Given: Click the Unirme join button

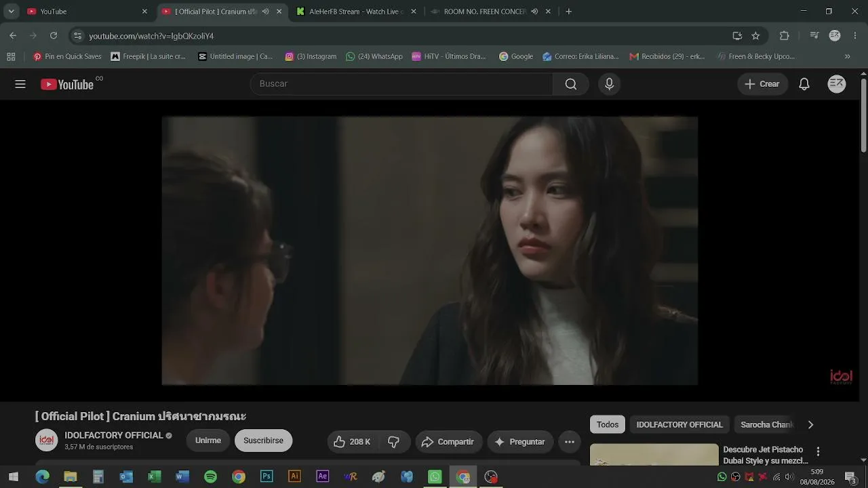Looking at the screenshot, I should click(208, 441).
